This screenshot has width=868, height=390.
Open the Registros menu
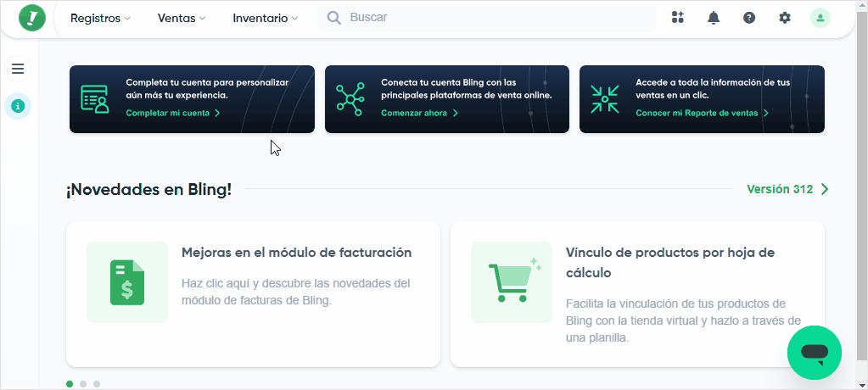pos(100,19)
